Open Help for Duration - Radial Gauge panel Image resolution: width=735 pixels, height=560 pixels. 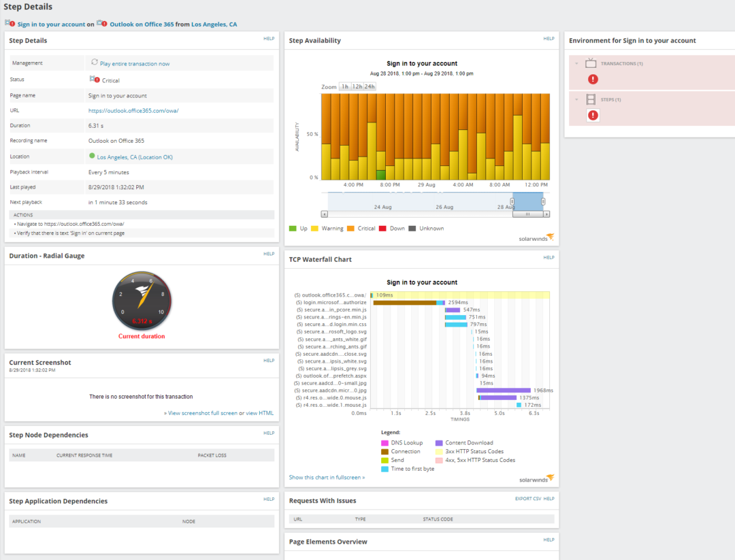pyautogui.click(x=269, y=254)
